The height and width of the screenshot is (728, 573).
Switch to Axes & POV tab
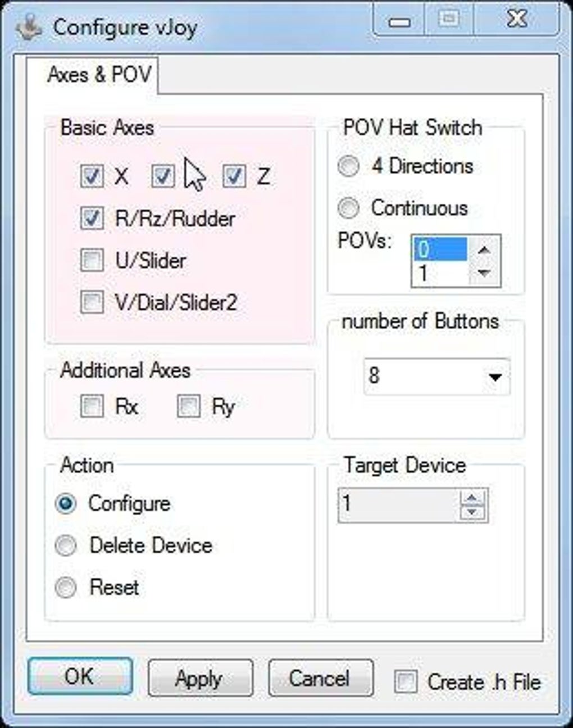[99, 75]
